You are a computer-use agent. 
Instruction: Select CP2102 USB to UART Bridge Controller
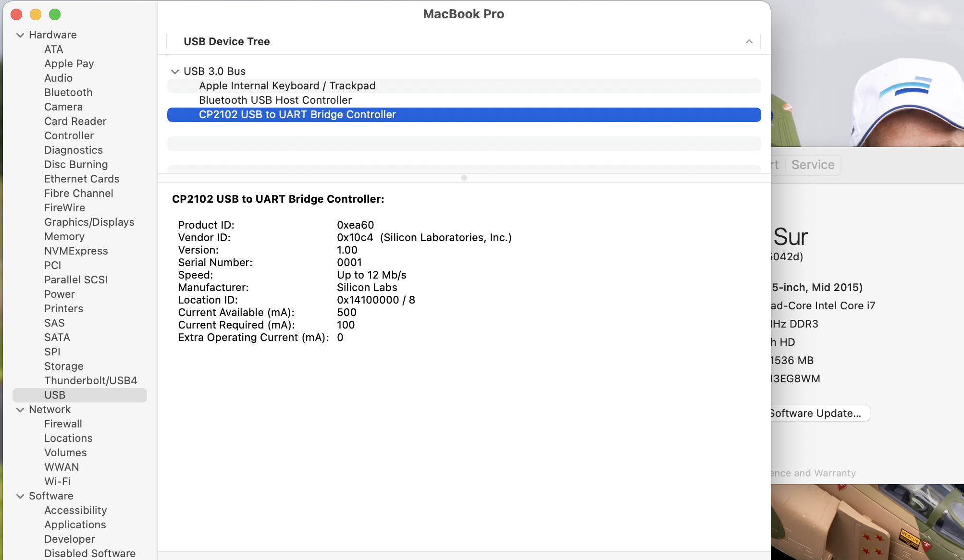click(x=297, y=115)
